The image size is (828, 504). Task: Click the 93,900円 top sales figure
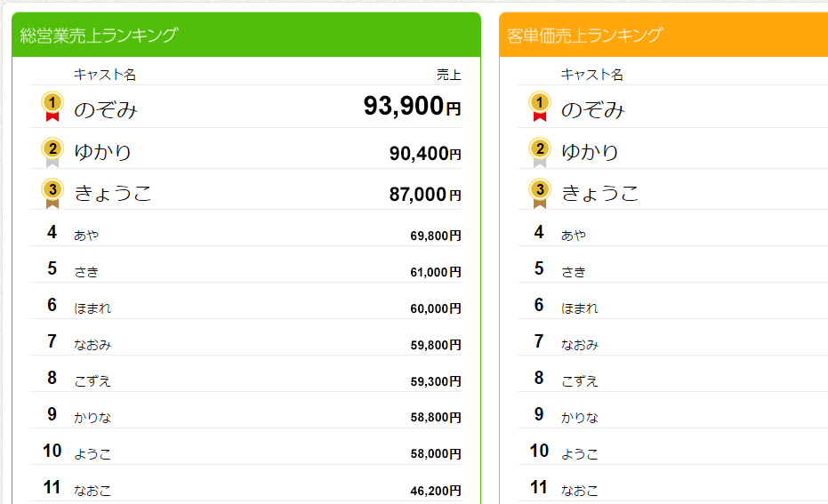point(412,106)
